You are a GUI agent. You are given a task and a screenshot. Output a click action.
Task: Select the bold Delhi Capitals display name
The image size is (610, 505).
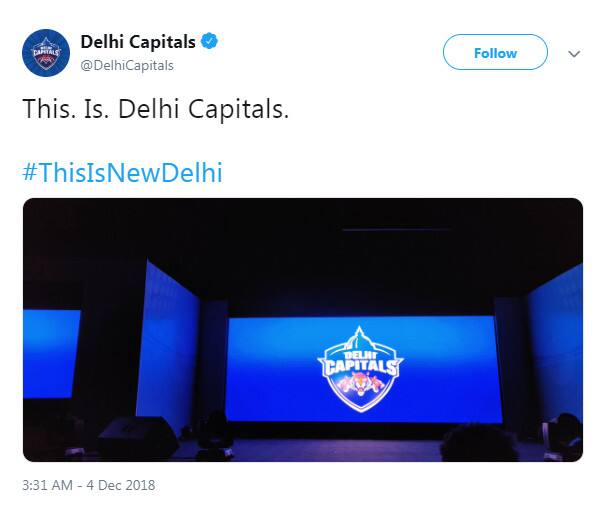coord(138,42)
